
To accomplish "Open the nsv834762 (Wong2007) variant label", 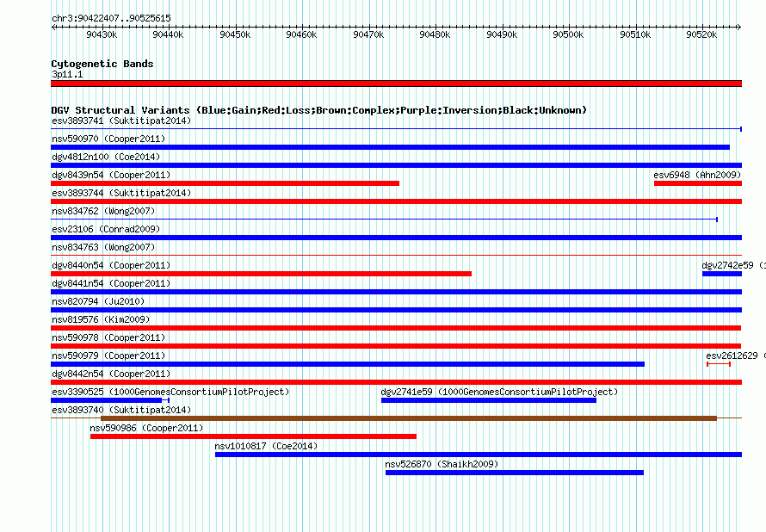I will [103, 211].
